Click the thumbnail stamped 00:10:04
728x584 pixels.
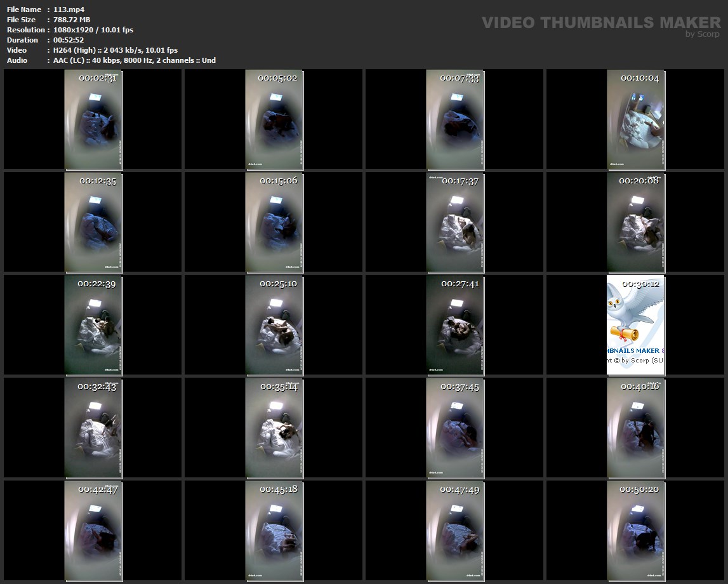point(636,119)
